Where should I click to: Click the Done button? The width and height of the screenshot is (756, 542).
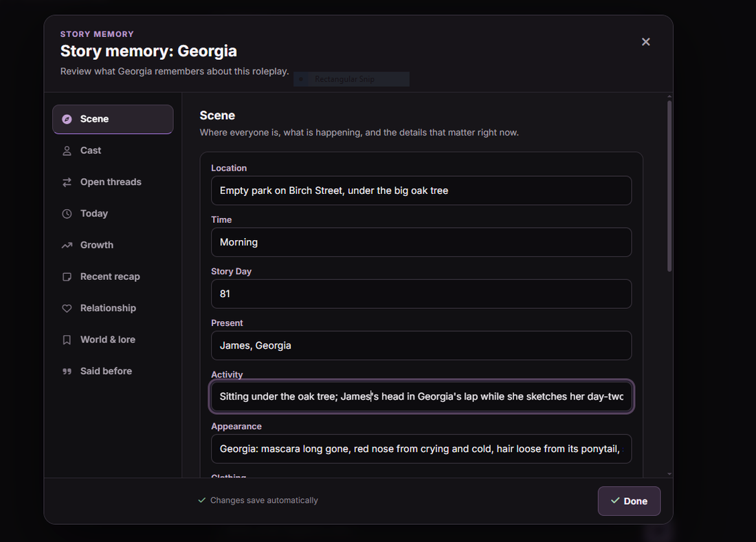pyautogui.click(x=629, y=501)
